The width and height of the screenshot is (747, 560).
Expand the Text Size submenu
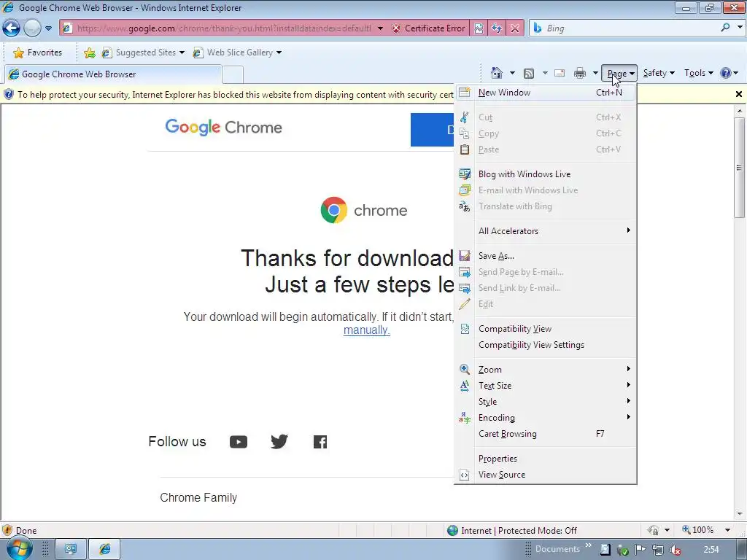click(546, 386)
